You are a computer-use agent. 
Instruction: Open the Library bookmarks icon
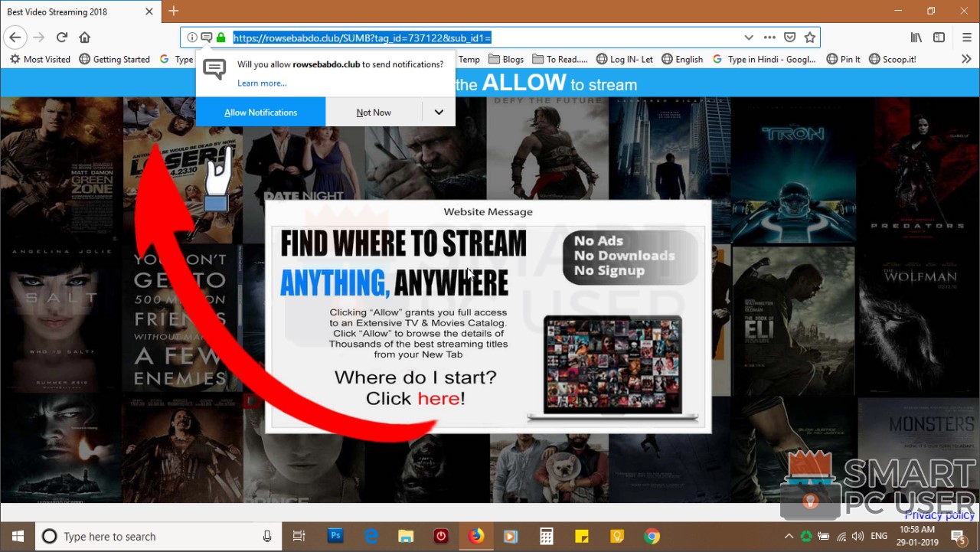[x=916, y=38]
